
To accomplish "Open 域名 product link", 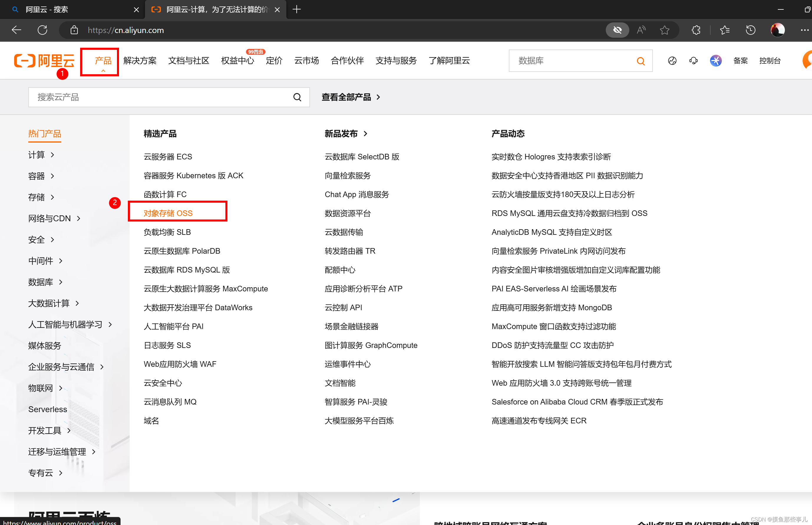I will (151, 421).
